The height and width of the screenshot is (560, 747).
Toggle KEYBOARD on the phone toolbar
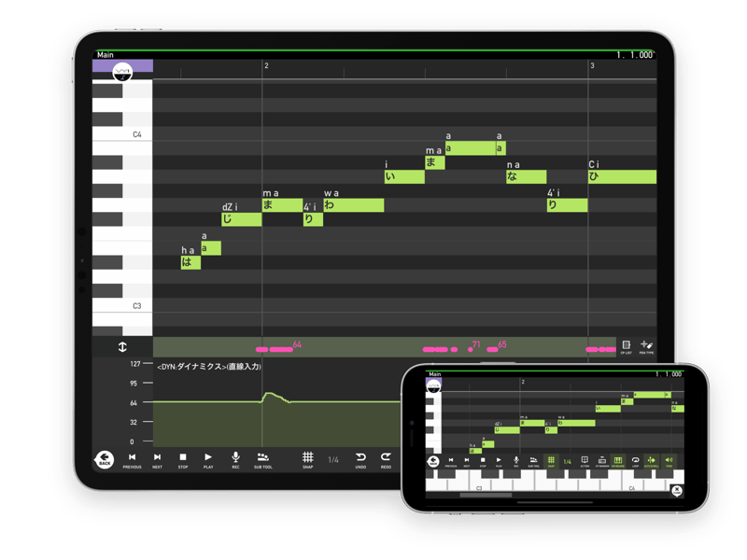coord(618,461)
